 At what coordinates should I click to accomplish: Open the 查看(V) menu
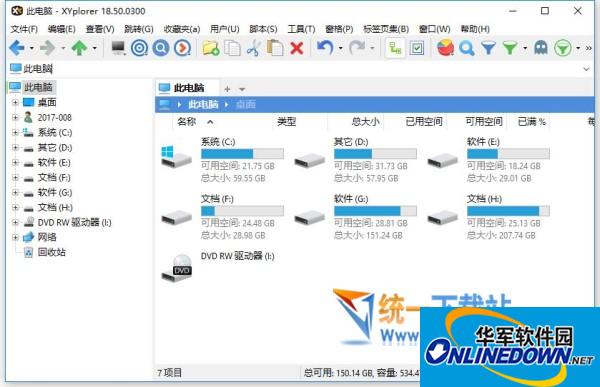click(100, 29)
